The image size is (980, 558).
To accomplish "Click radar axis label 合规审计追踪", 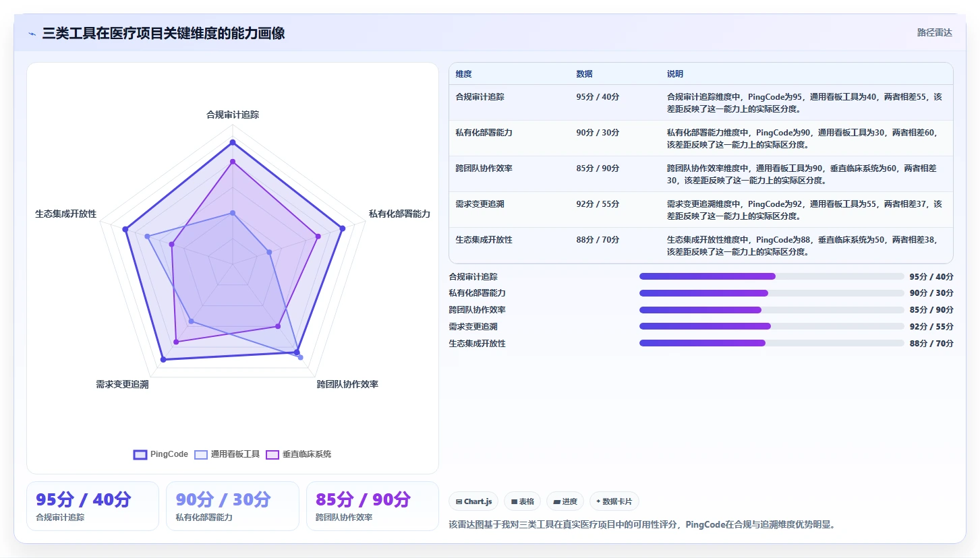I will pos(233,115).
